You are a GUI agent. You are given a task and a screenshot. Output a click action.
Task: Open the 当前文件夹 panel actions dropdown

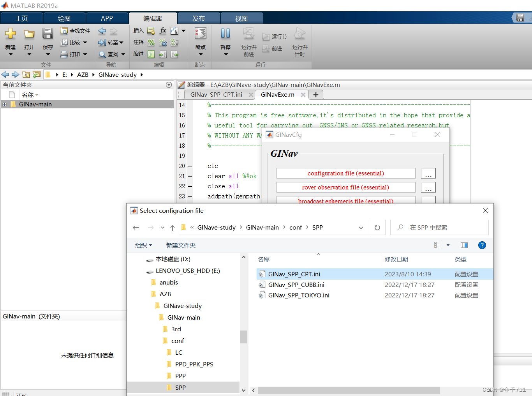[169, 85]
